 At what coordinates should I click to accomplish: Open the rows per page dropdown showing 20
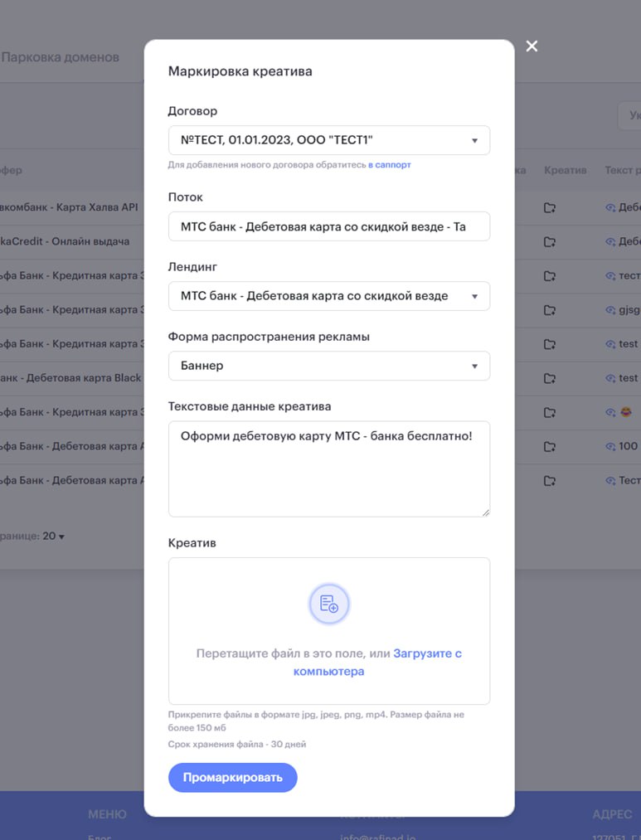pos(54,537)
